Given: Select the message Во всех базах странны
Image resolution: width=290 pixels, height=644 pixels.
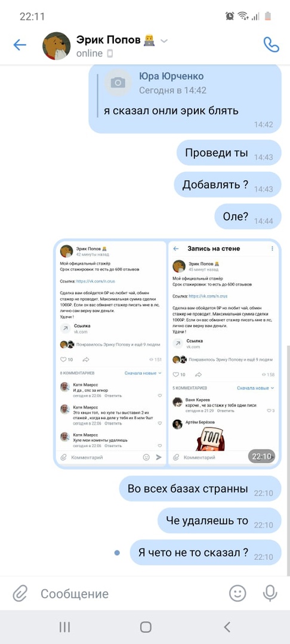Looking at the screenshot, I should pyautogui.click(x=200, y=489).
